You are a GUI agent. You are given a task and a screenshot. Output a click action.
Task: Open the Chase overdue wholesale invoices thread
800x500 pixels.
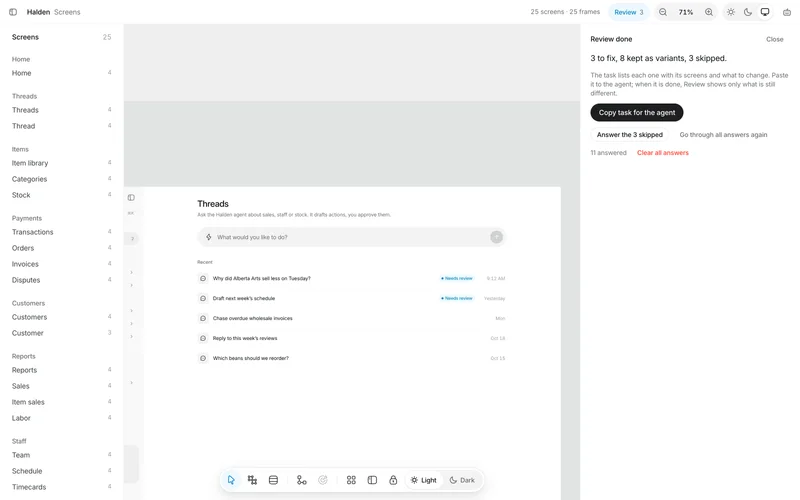click(351, 318)
